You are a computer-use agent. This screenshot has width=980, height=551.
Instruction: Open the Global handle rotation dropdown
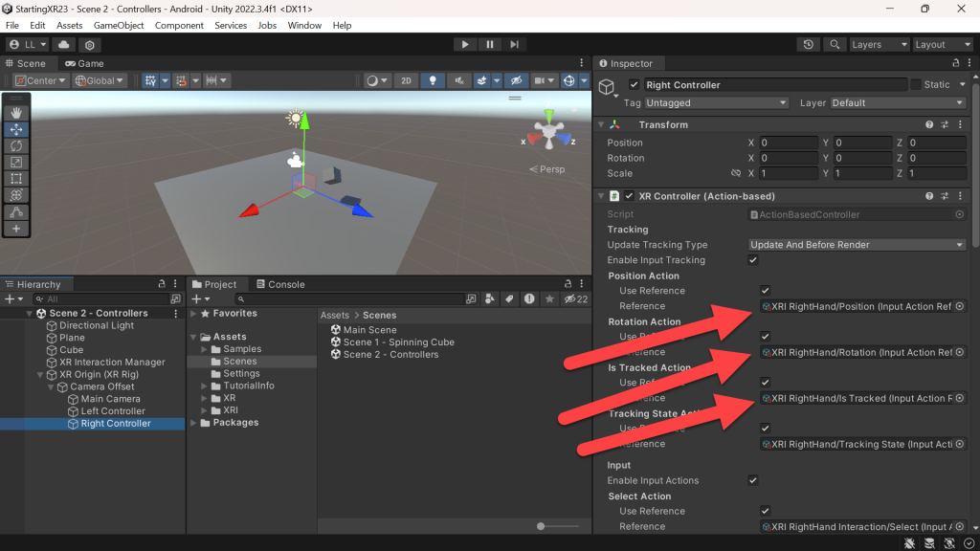[100, 80]
